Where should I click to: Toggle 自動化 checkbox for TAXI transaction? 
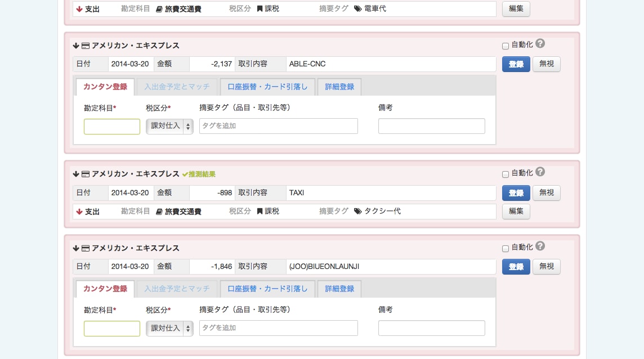[x=505, y=174]
